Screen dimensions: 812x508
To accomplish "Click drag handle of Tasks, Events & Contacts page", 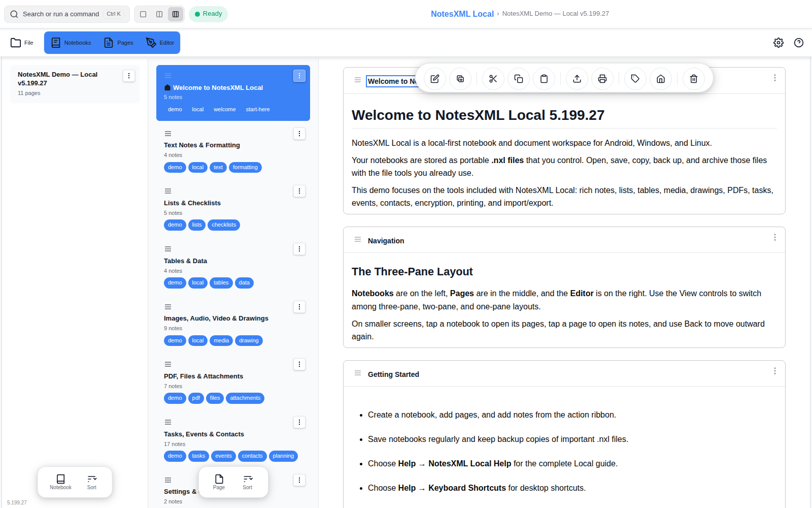I will coord(168,422).
